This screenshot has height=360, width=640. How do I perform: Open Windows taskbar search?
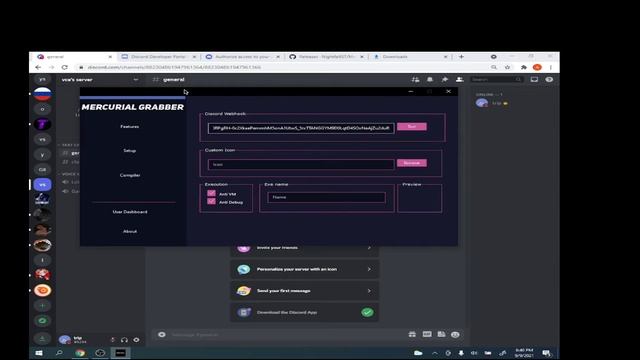point(59,353)
